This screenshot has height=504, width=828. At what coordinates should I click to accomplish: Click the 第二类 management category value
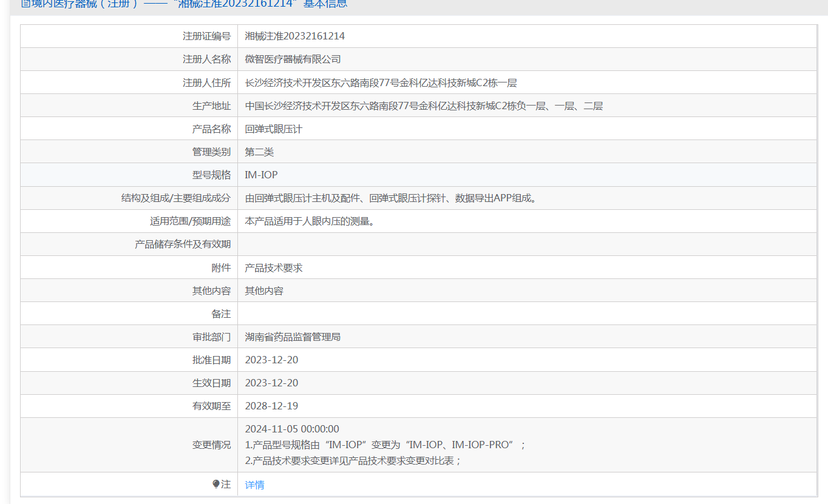(259, 152)
